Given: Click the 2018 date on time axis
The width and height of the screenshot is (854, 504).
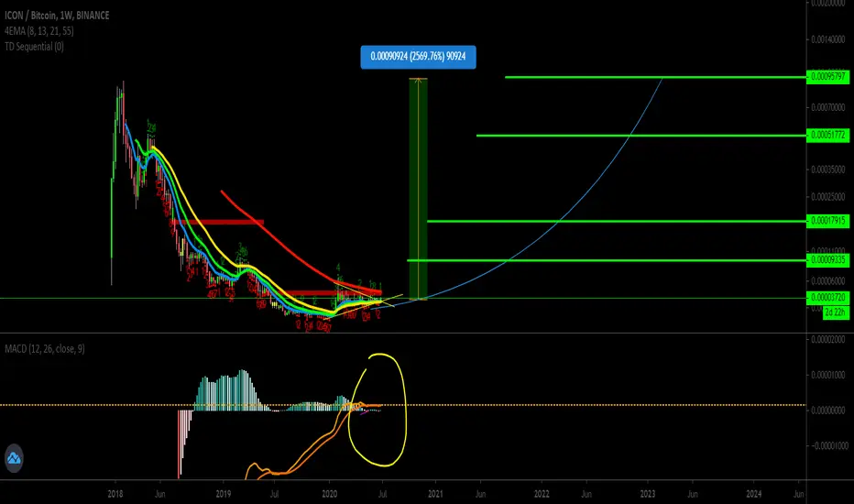Looking at the screenshot, I should point(115,494).
